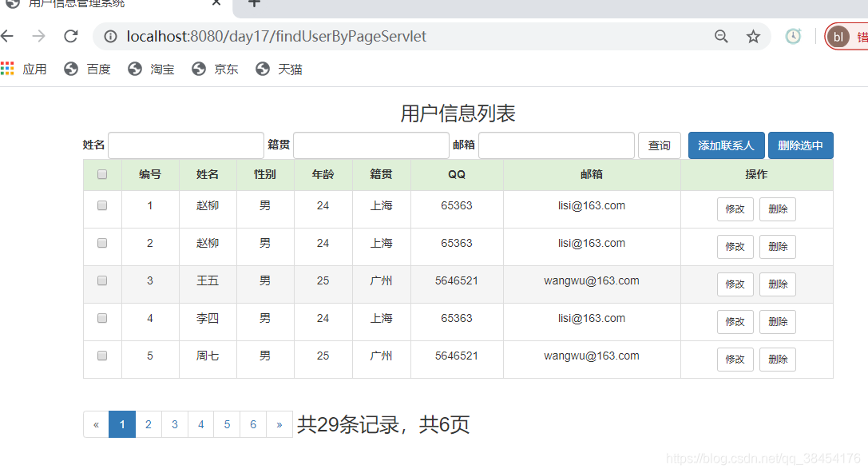Edit 王五 using the 修改 button
Viewport: 868px width, 473px height.
pos(735,284)
